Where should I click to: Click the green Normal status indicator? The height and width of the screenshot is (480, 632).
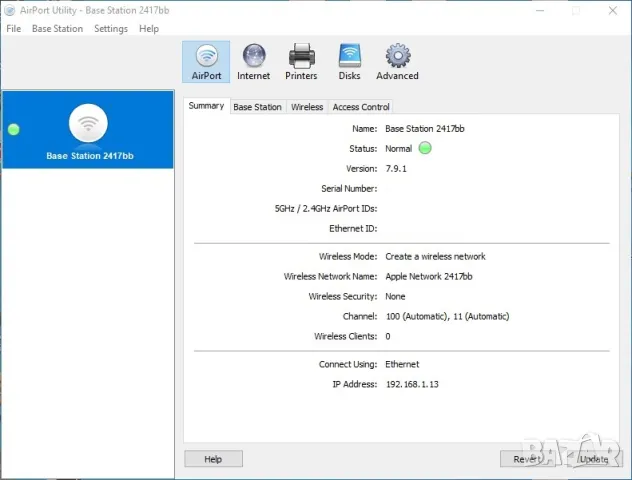(x=425, y=148)
